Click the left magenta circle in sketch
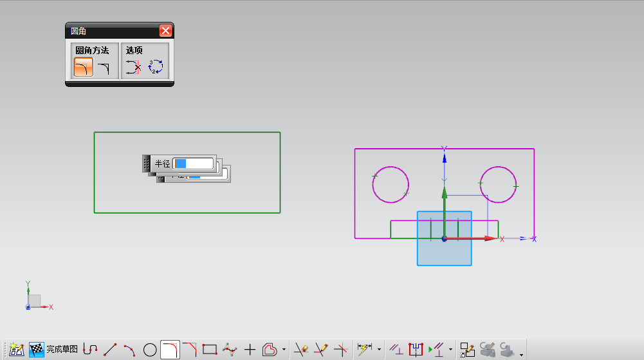 coord(391,166)
